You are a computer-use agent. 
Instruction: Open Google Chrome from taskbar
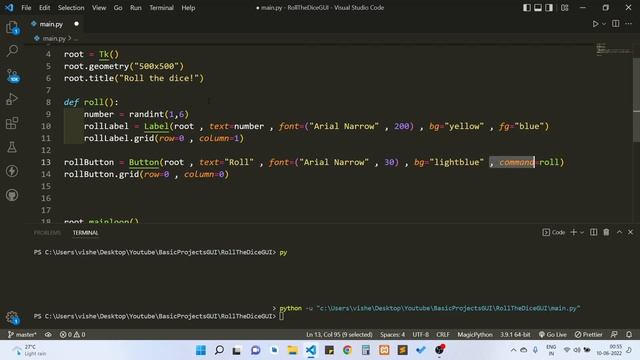[347, 350]
